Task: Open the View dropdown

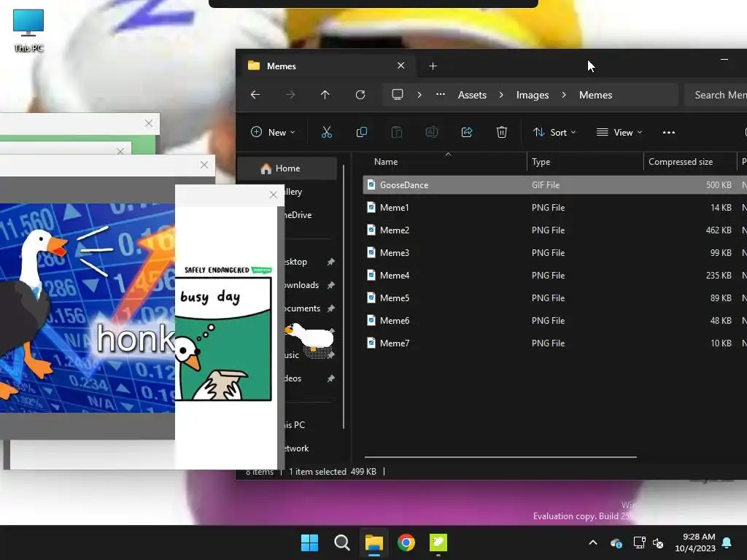Action: tap(619, 133)
